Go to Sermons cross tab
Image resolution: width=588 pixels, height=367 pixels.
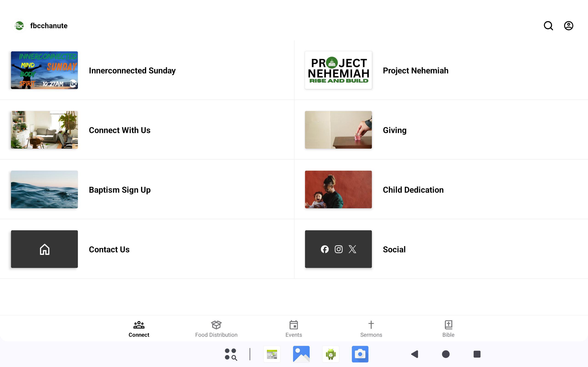pyautogui.click(x=371, y=329)
